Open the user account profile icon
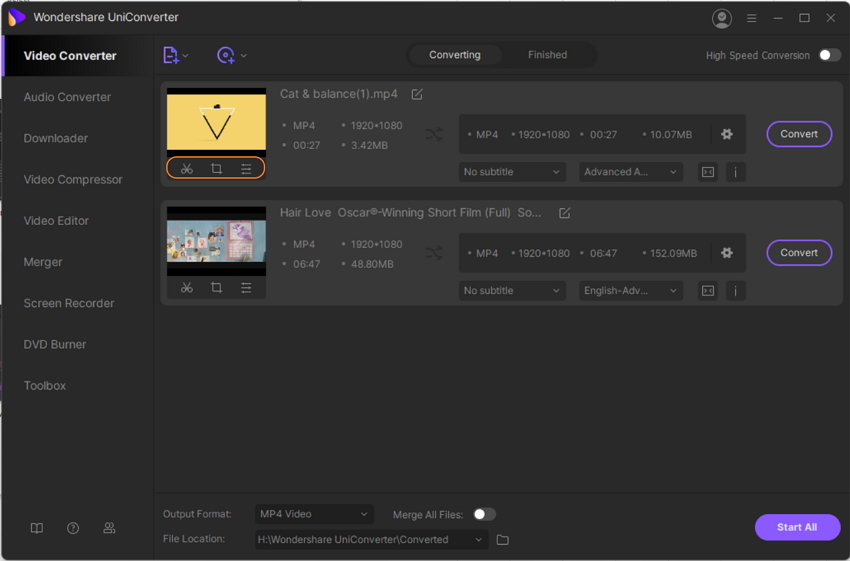This screenshot has width=850, height=561. (722, 18)
